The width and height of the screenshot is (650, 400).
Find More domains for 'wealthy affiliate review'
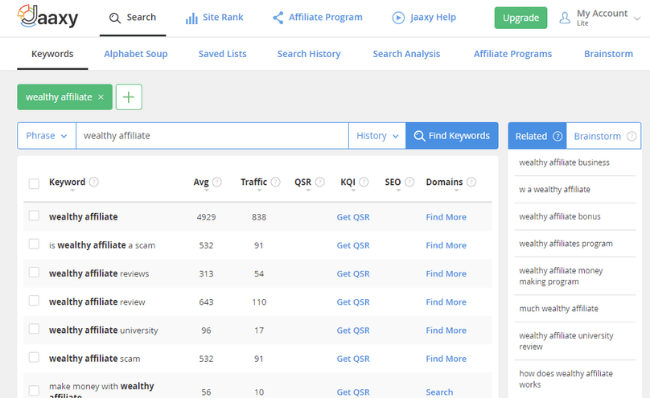(446, 302)
